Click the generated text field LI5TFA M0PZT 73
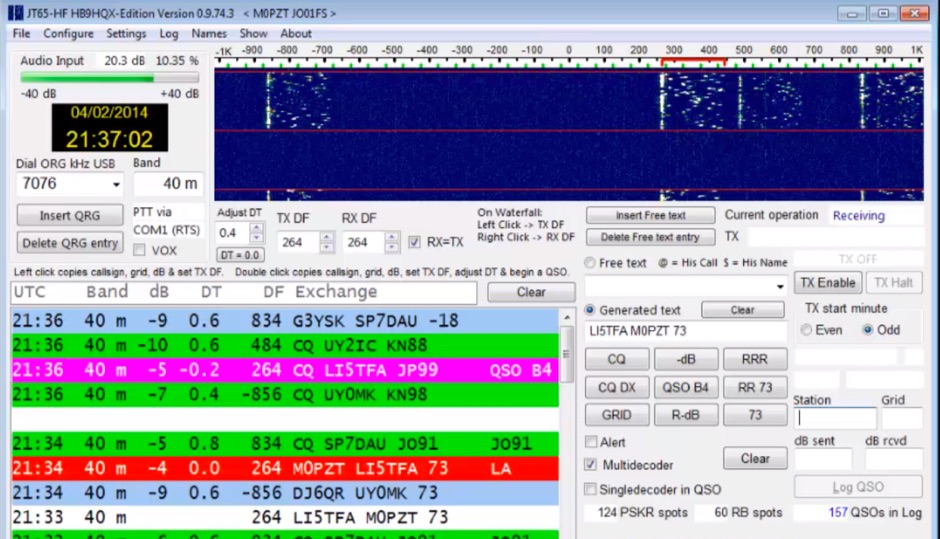Viewport: 940px width, 539px height. pos(685,331)
